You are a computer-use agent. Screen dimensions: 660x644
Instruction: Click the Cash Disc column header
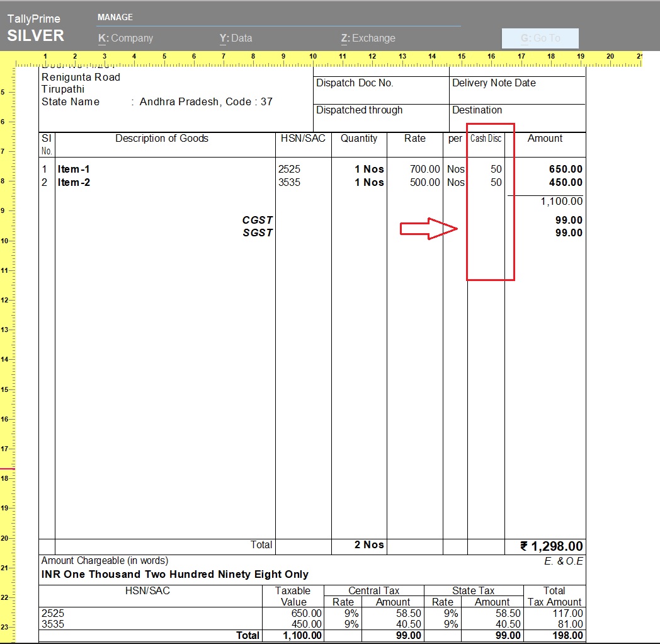click(x=486, y=139)
